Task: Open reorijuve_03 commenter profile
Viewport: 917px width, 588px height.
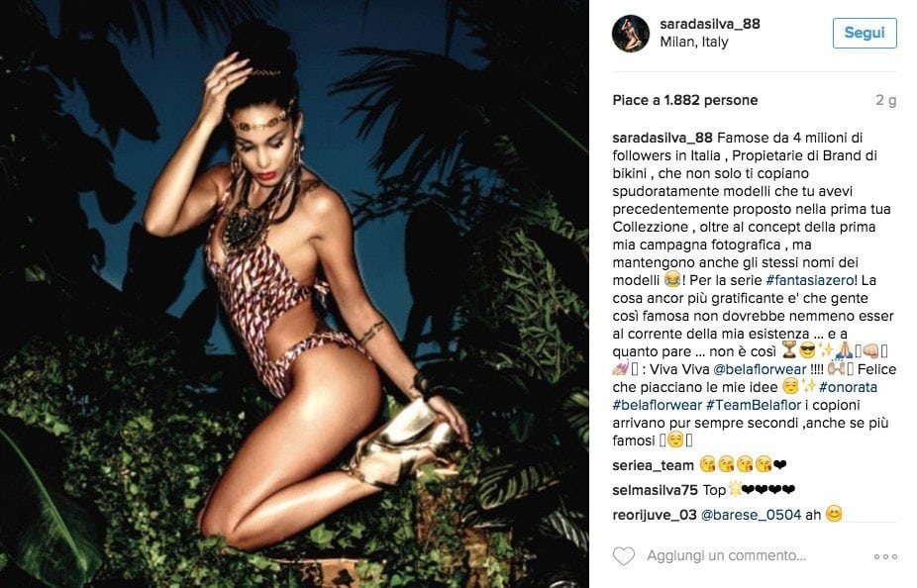Action: [655, 515]
